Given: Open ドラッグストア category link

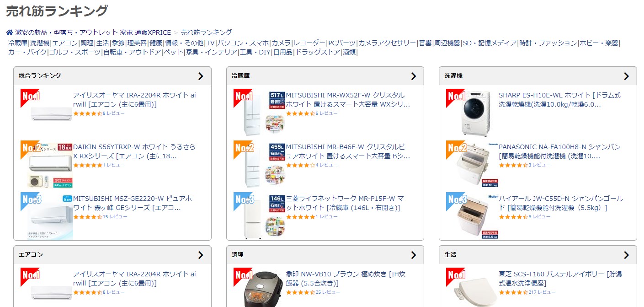Looking at the screenshot, I should tap(318, 52).
